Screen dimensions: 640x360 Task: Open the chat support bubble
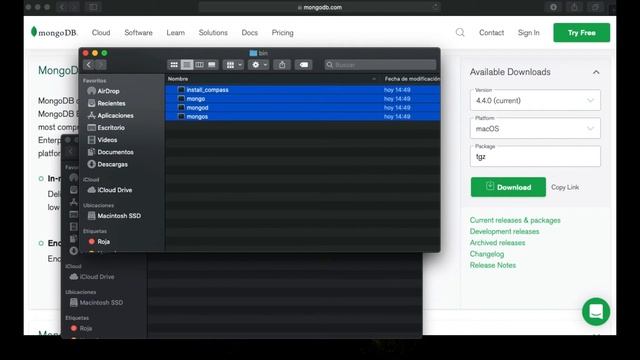point(596,311)
